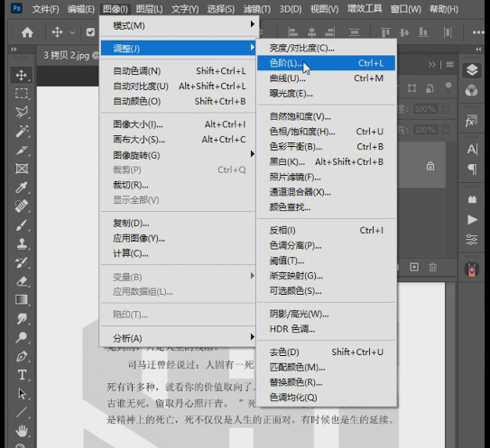This screenshot has height=448, width=490.
Task: Open the Styles fx panel icon
Action: point(471,122)
